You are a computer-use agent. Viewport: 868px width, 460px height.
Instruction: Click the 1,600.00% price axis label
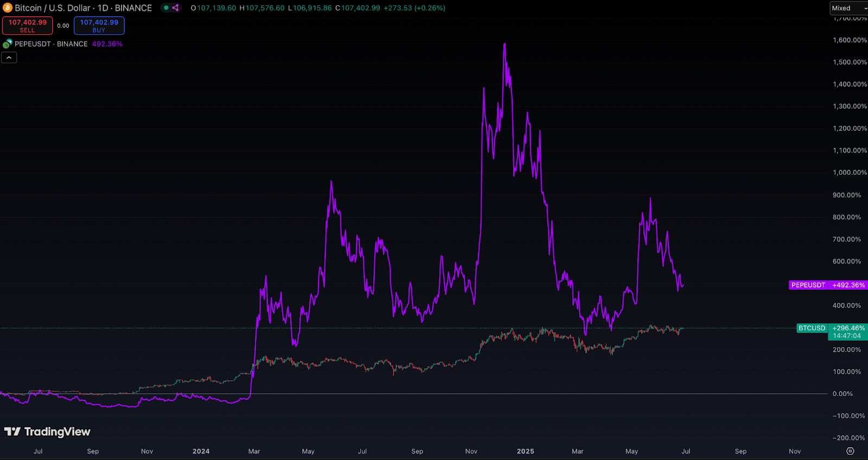tap(850, 40)
